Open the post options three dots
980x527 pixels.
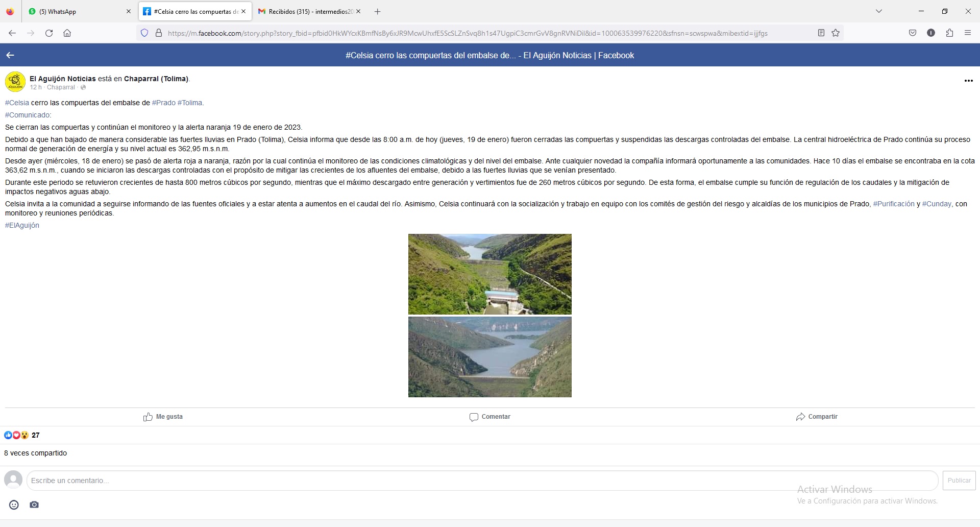click(968, 81)
